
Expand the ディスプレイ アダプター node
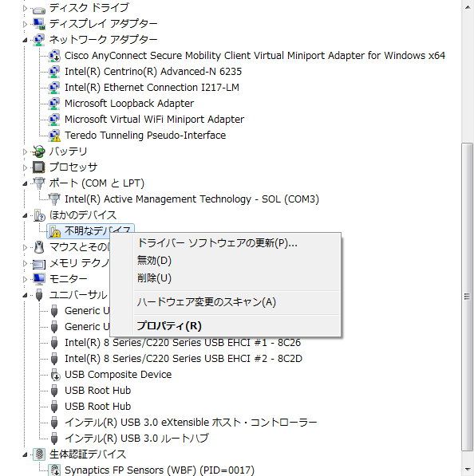(26, 24)
